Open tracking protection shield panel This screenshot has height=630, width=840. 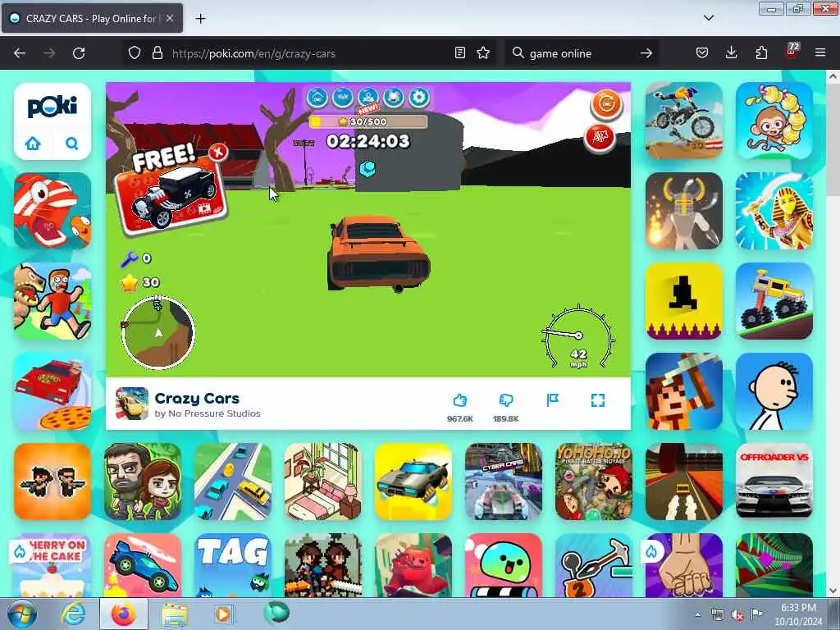[x=135, y=53]
